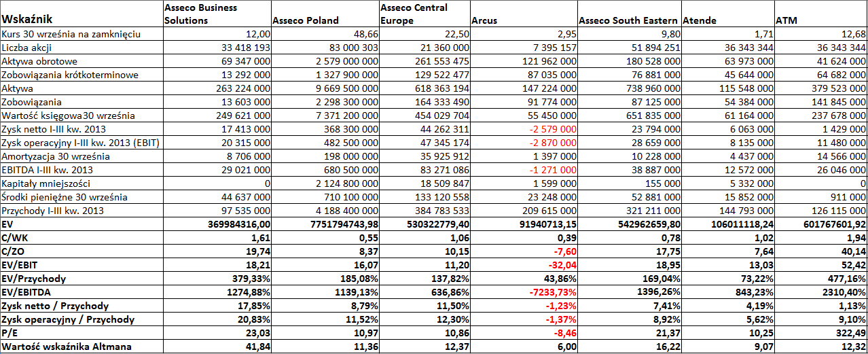Screen dimensions: 868x354
Task: Select the Wskaźnik header cell
Action: tap(82, 14)
